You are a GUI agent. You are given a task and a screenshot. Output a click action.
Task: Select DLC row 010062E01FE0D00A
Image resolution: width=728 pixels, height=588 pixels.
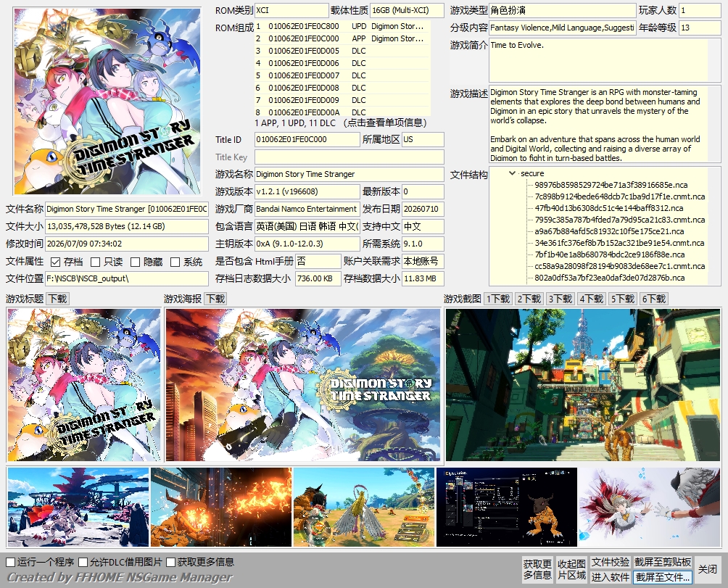click(343, 112)
